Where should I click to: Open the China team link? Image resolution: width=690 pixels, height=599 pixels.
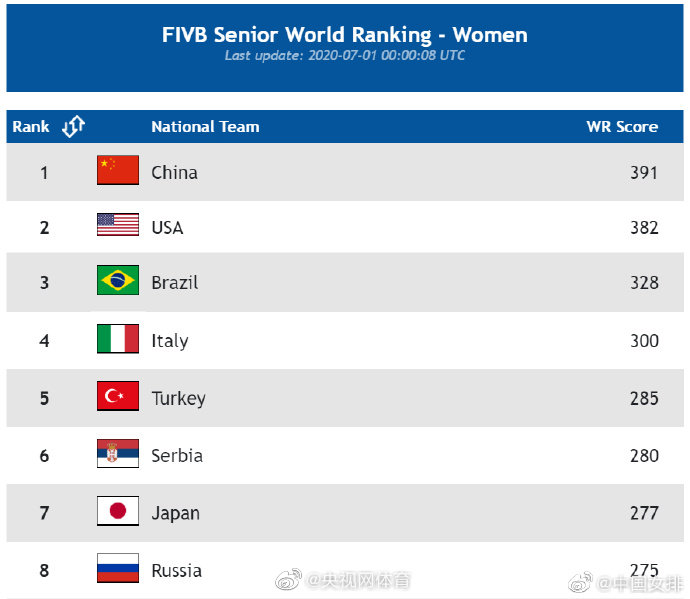pyautogui.click(x=175, y=173)
